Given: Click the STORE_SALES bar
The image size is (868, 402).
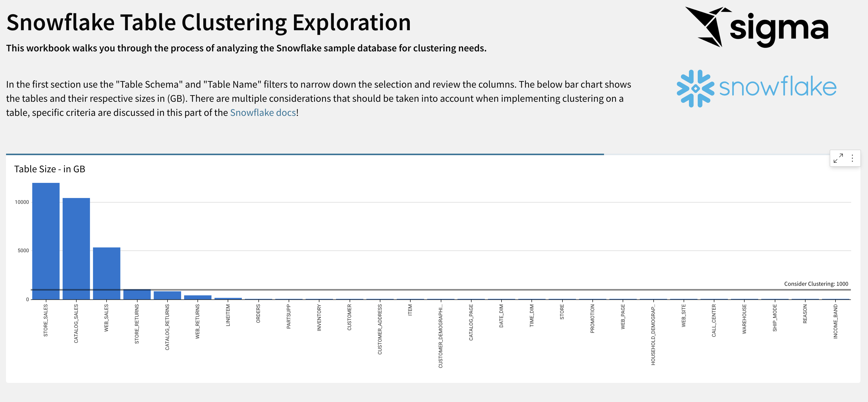Looking at the screenshot, I should [46, 241].
